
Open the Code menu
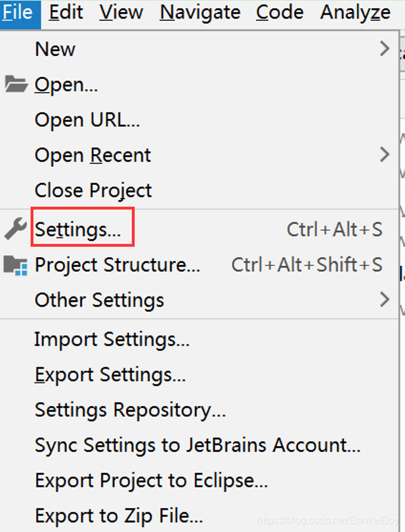tap(280, 13)
